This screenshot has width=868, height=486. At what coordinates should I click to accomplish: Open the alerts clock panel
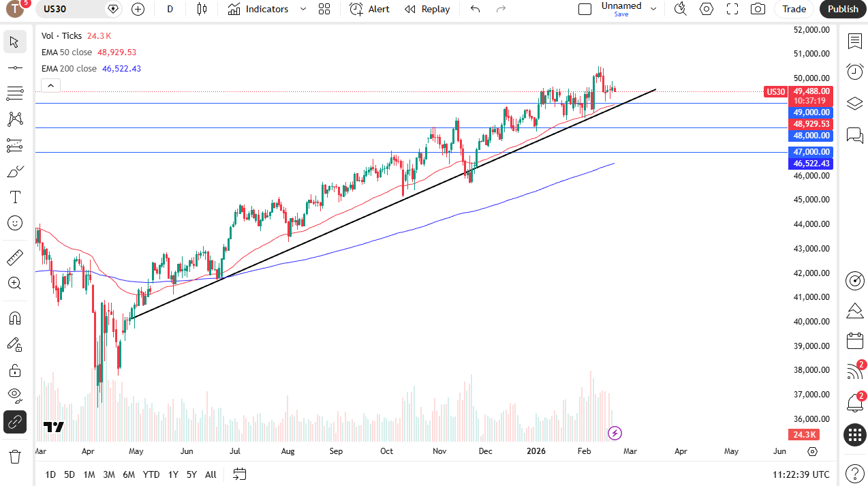pos(854,72)
